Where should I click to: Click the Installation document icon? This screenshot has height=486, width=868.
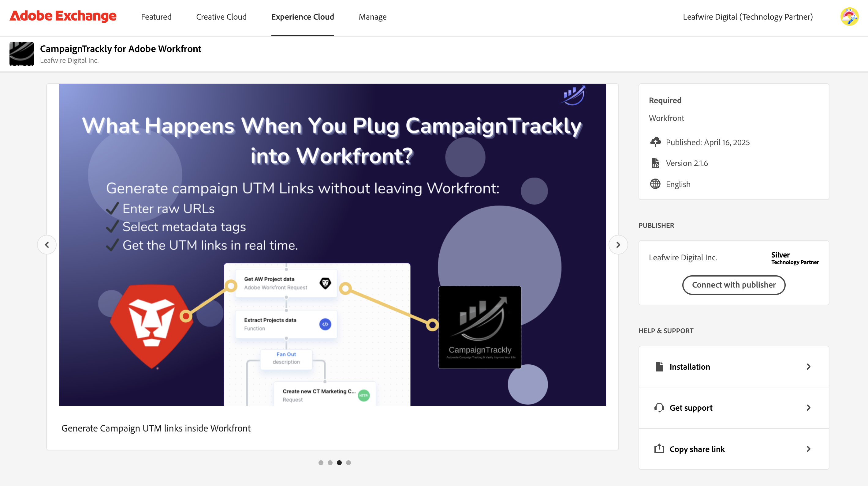tap(659, 366)
